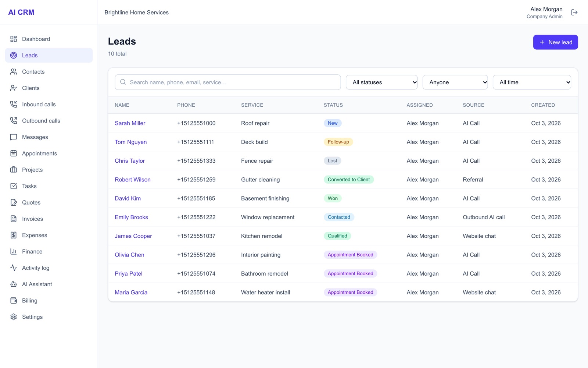Click the Outbound calls phone icon
Image resolution: width=588 pixels, height=368 pixels.
pyautogui.click(x=14, y=121)
